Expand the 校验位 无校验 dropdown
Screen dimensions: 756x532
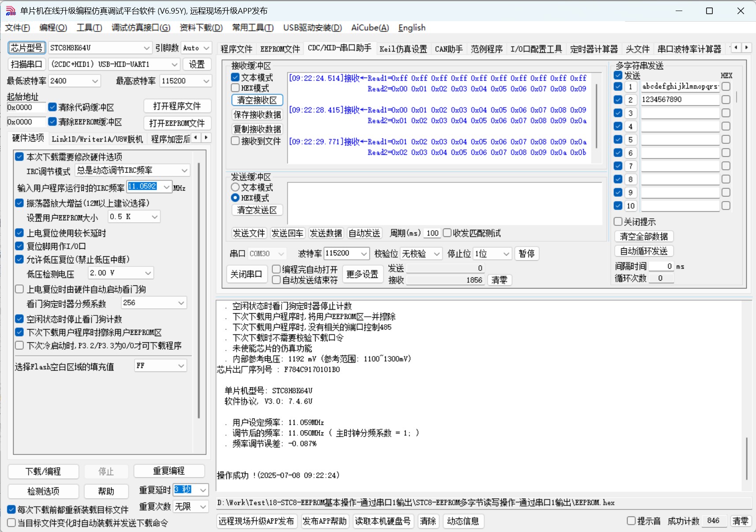click(x=436, y=254)
